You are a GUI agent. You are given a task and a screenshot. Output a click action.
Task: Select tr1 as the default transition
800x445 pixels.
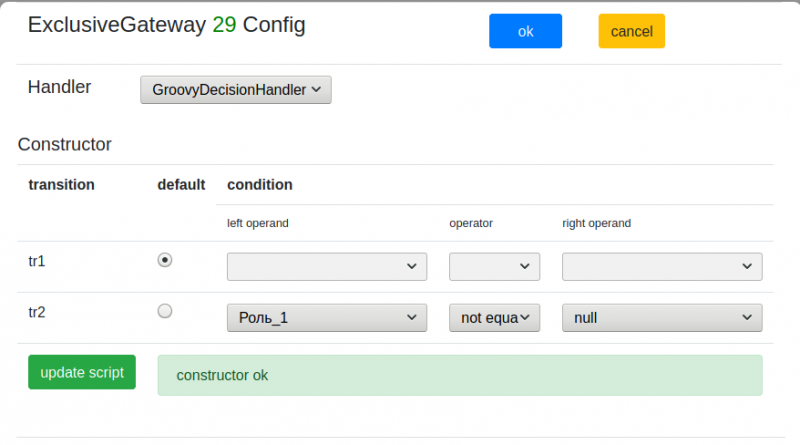point(164,260)
